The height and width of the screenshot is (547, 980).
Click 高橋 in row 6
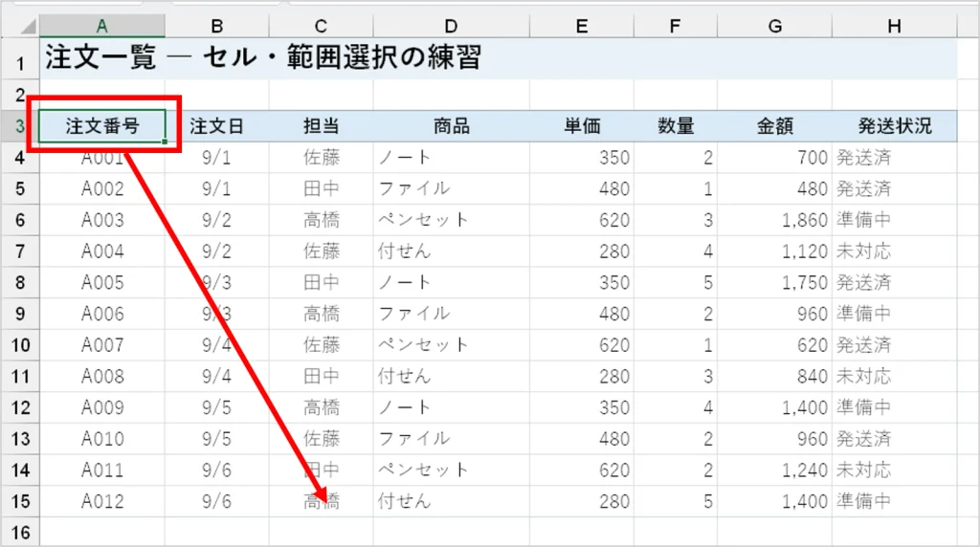pyautogui.click(x=322, y=220)
